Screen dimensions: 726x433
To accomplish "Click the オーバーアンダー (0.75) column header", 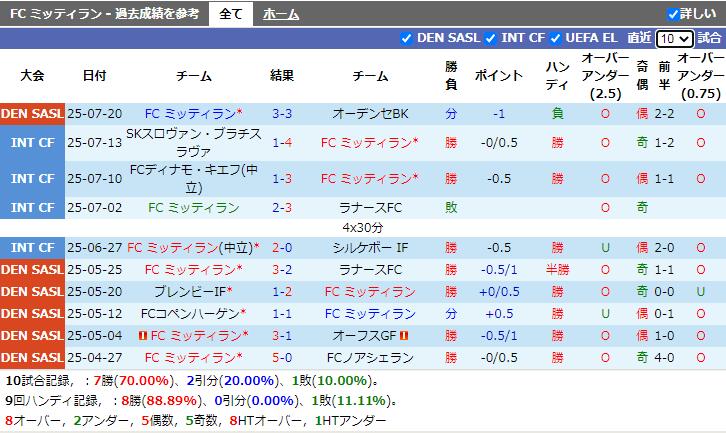I will [x=701, y=75].
